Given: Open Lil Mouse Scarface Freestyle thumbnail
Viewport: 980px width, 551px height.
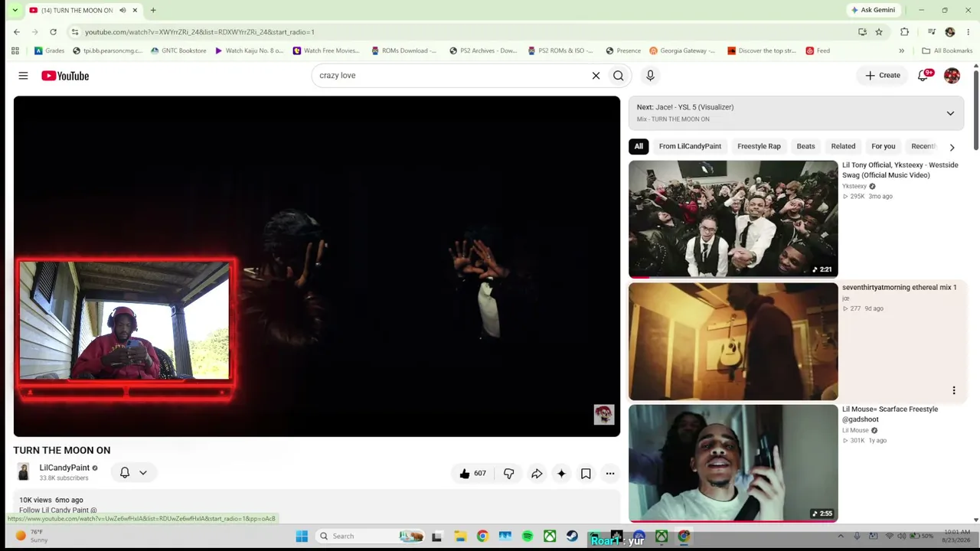Looking at the screenshot, I should pos(733,463).
